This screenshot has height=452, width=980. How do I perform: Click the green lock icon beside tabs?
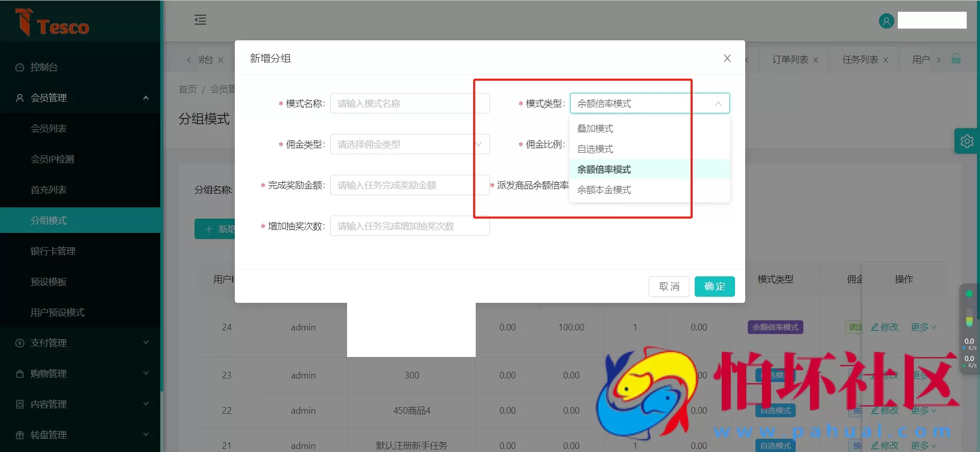point(956,59)
